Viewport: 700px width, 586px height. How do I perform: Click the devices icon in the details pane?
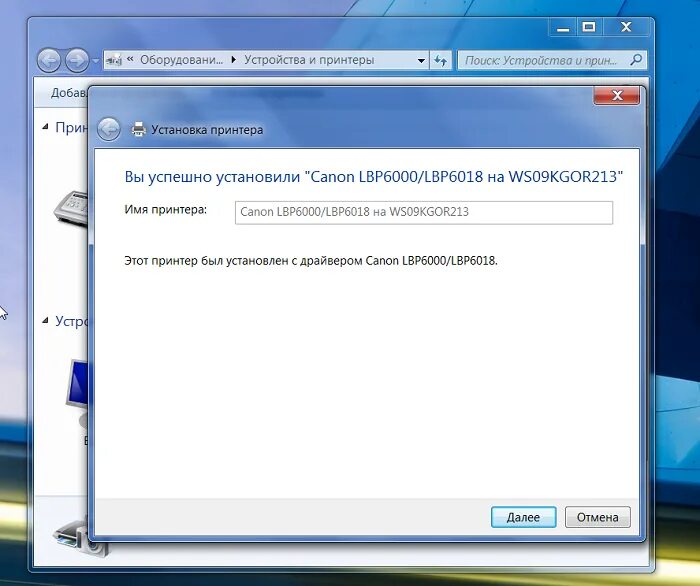point(80,537)
